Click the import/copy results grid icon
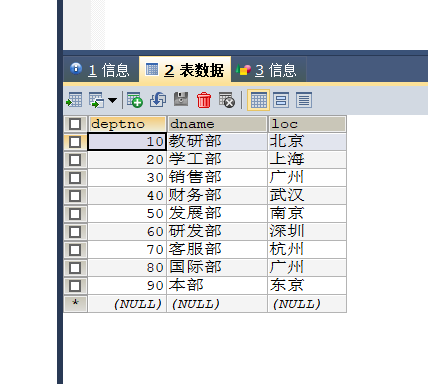 pos(96,100)
